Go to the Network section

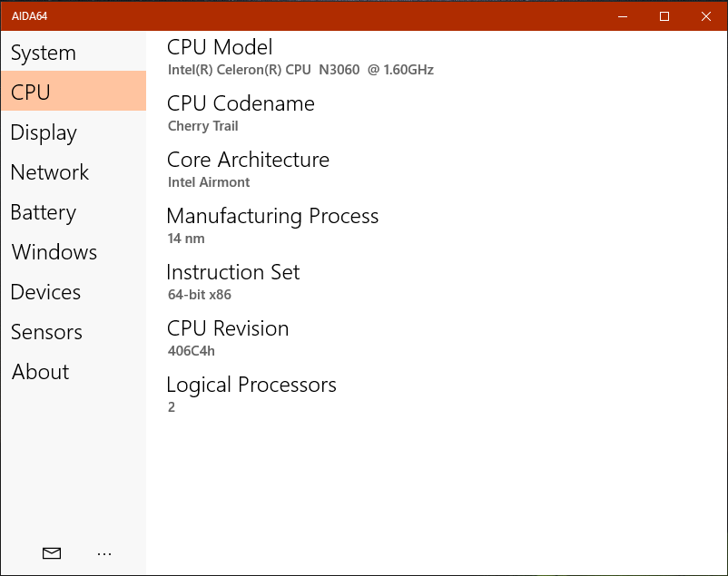coord(74,172)
